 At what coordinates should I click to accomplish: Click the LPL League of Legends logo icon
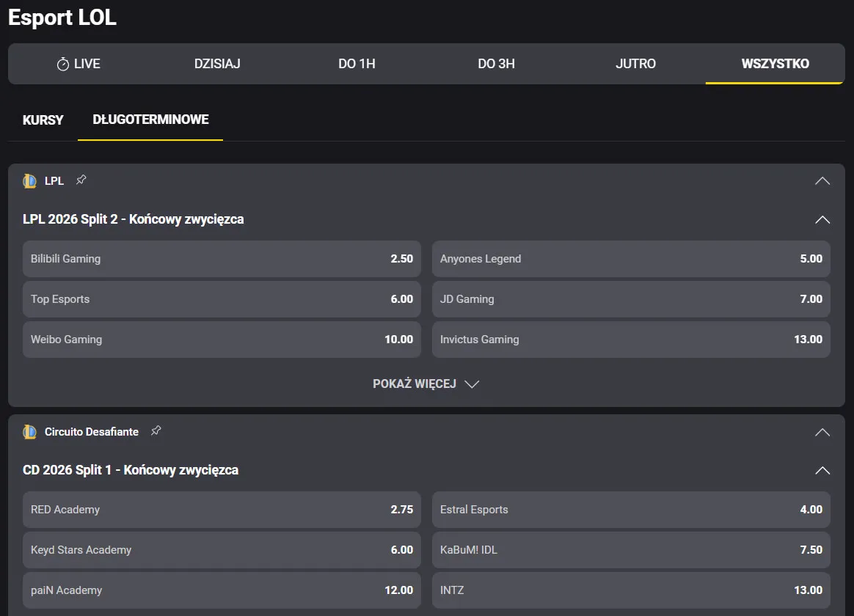30,181
